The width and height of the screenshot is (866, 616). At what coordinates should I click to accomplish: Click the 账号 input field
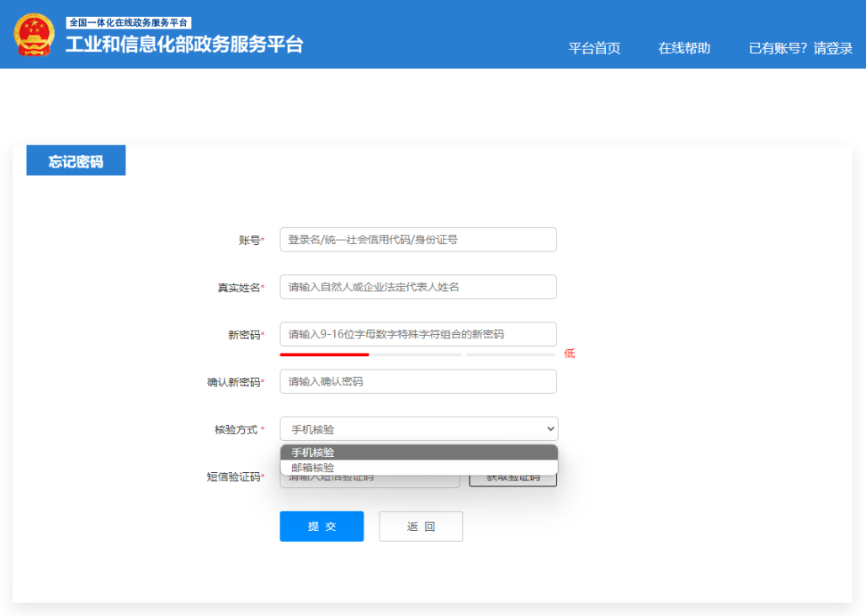tap(418, 239)
